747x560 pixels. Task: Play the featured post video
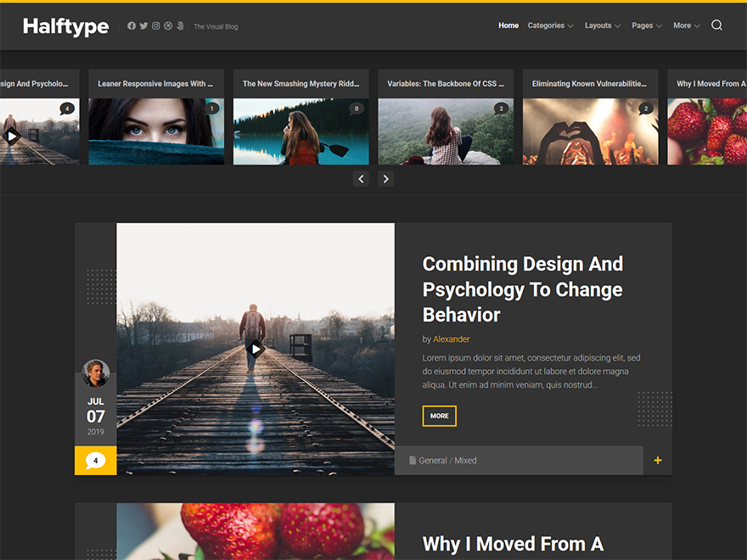256,348
